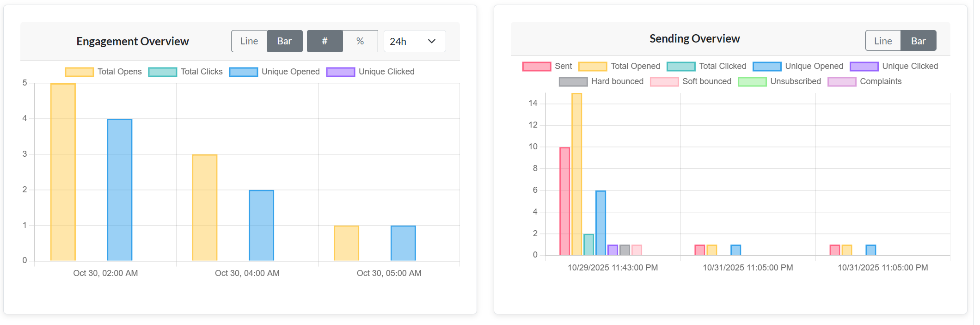
Task: Hide the Unsubscribed series
Action: point(780,81)
